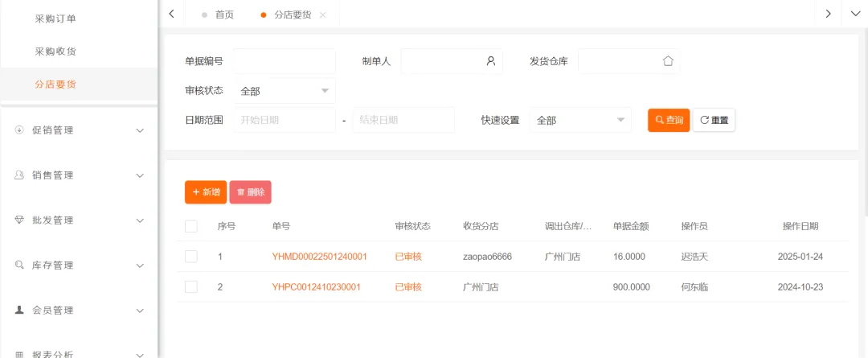Click the 操作员 column header
The image size is (868, 358).
(694, 226)
